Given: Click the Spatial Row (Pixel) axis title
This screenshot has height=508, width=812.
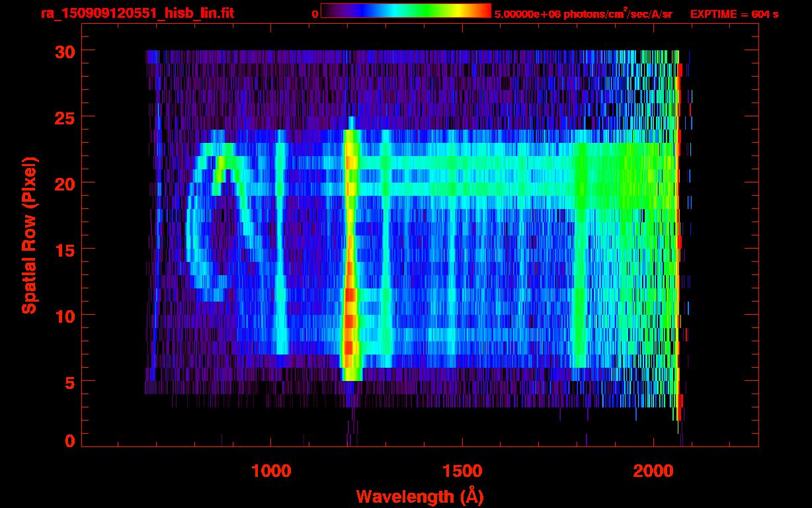Looking at the screenshot, I should click(x=28, y=235).
